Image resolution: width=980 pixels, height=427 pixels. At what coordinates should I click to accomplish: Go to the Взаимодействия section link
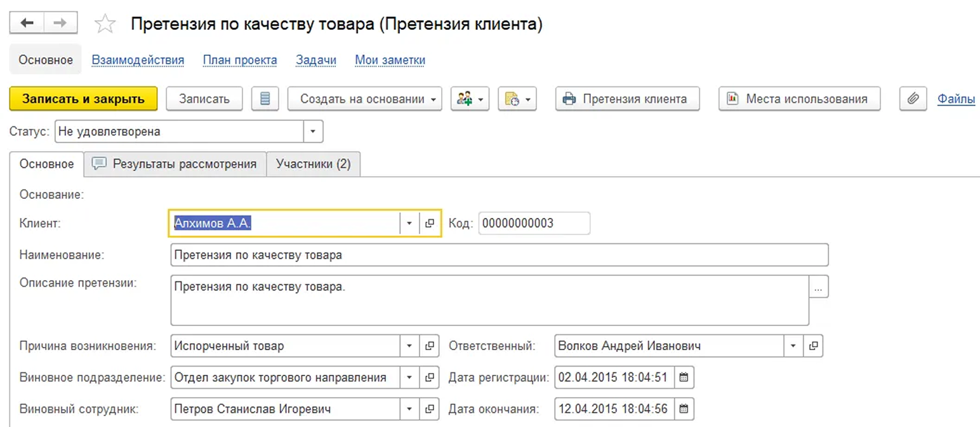click(138, 60)
